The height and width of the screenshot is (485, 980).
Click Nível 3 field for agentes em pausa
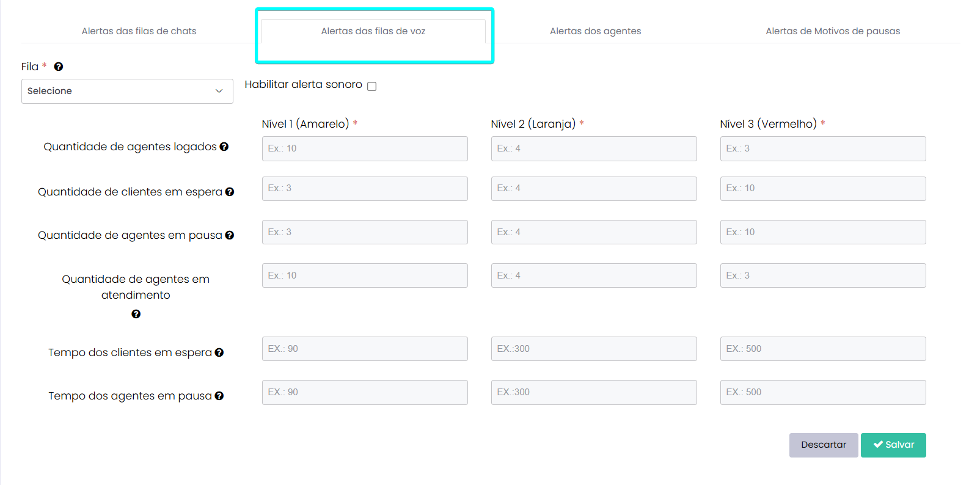pyautogui.click(x=822, y=232)
